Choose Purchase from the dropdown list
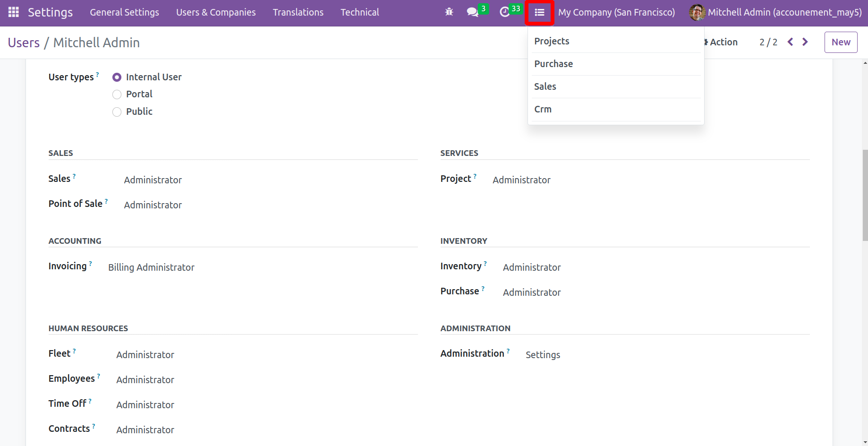Screen dimensions: 868x446 pyautogui.click(x=553, y=64)
